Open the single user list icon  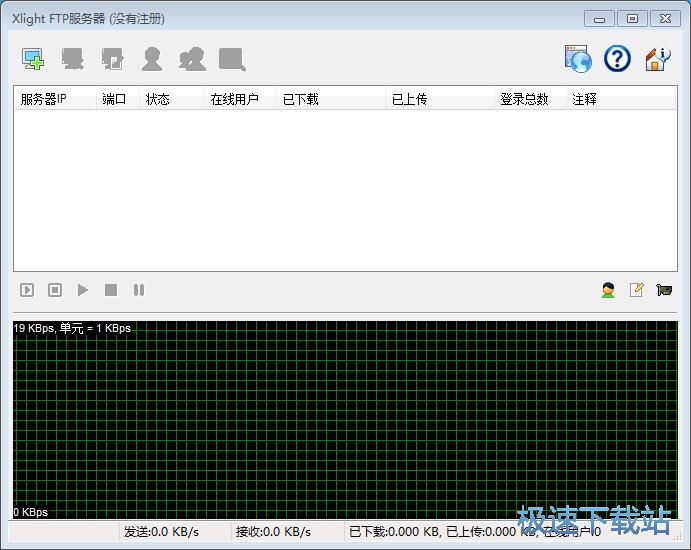(x=152, y=59)
